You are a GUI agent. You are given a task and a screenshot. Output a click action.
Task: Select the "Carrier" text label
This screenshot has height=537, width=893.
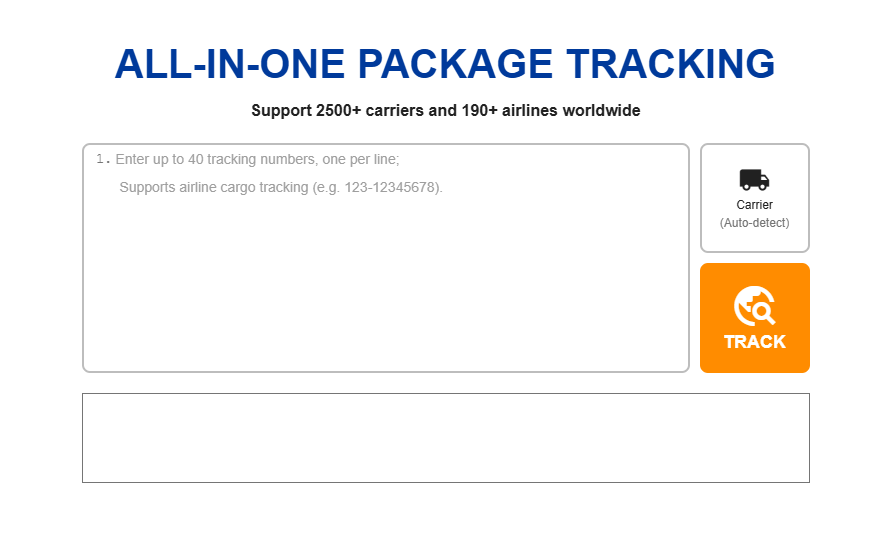755,204
